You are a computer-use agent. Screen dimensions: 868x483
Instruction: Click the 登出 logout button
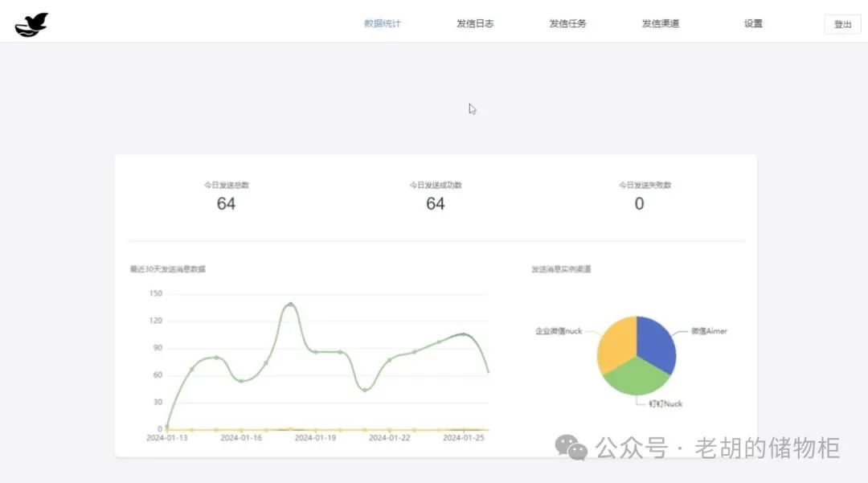[x=842, y=24]
